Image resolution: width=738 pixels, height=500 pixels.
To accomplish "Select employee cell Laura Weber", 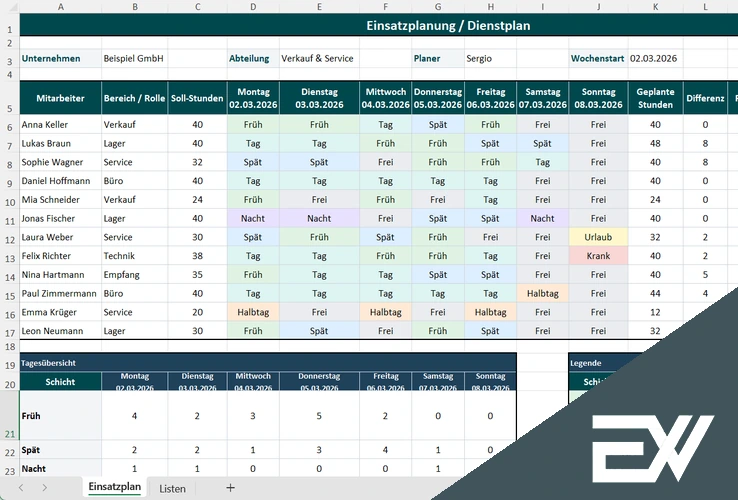I will (x=60, y=237).
